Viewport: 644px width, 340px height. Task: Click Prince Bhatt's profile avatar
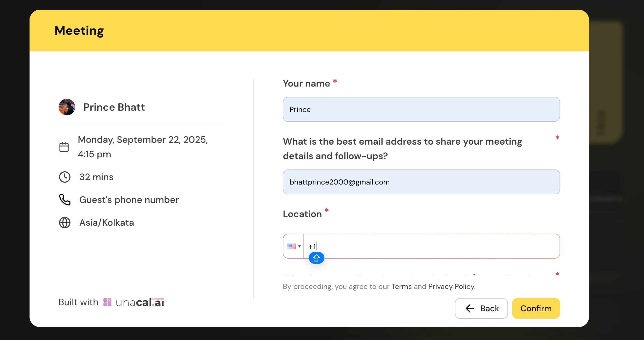[x=67, y=107]
